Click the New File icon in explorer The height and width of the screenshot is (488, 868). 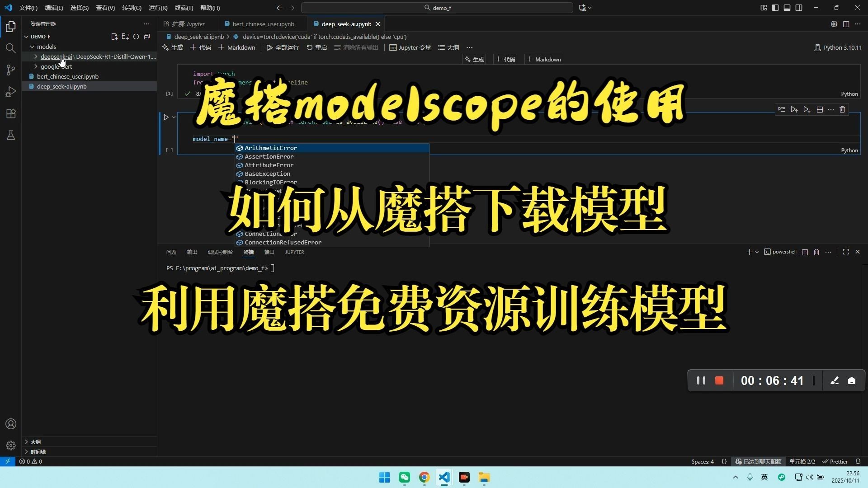click(114, 37)
